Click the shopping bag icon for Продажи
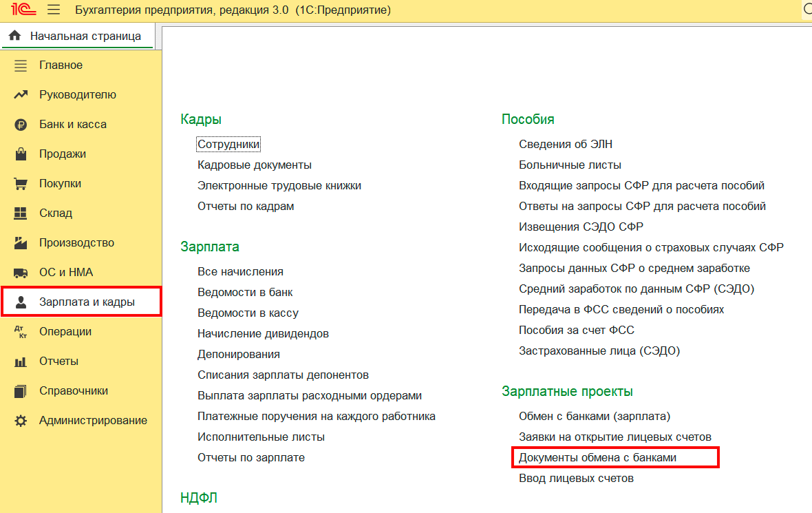The width and height of the screenshot is (812, 513). coord(21,154)
